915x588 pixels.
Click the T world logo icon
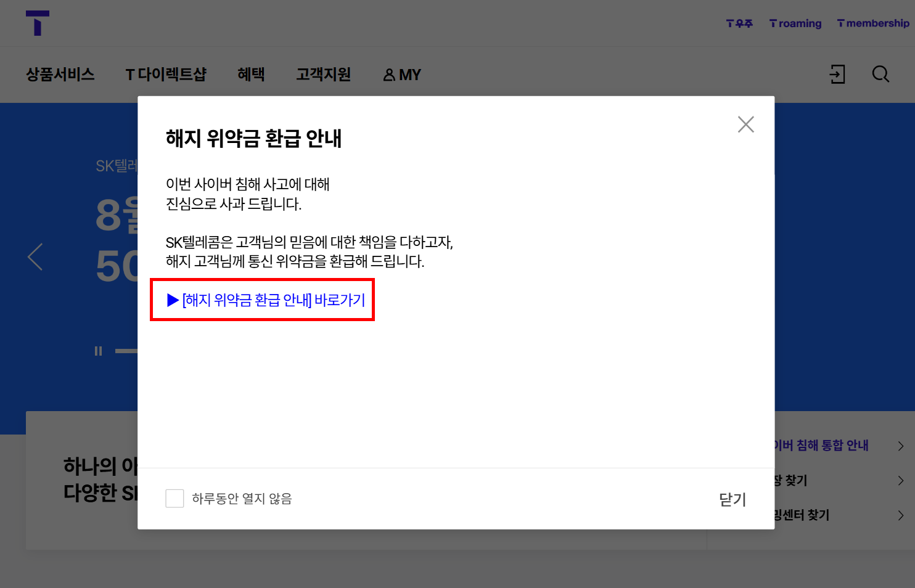pyautogui.click(x=38, y=23)
